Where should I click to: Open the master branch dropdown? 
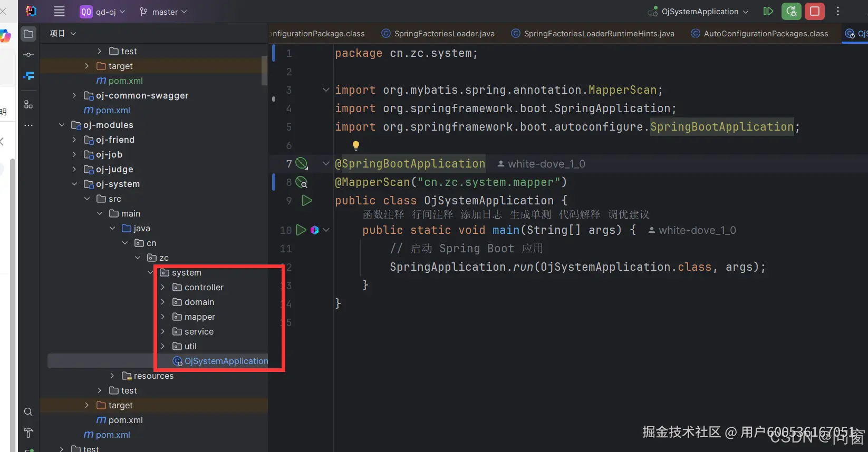tap(163, 12)
